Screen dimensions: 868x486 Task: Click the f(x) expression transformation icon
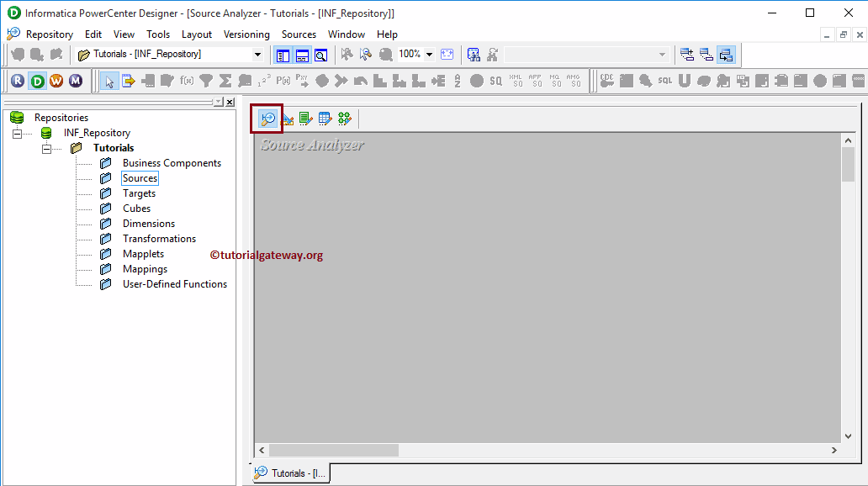coord(187,82)
